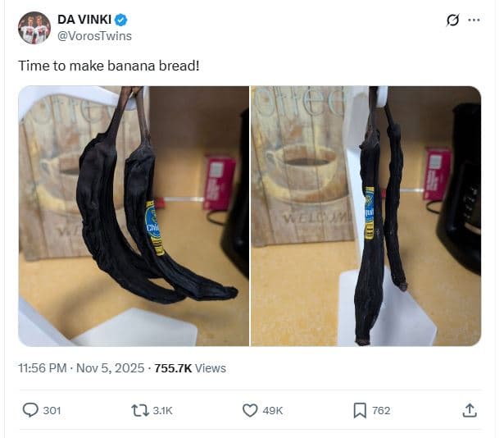
Task: Open the @VorosTwins handle link
Action: tap(94, 36)
